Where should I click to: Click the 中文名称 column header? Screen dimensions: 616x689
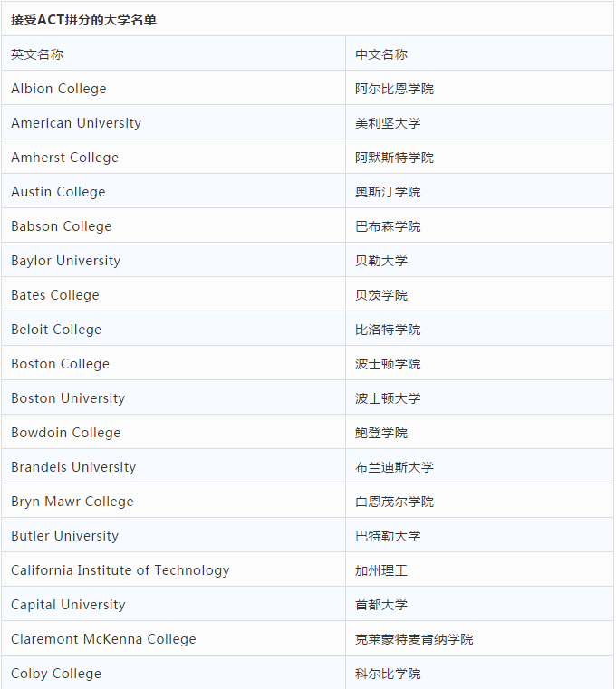point(381,54)
